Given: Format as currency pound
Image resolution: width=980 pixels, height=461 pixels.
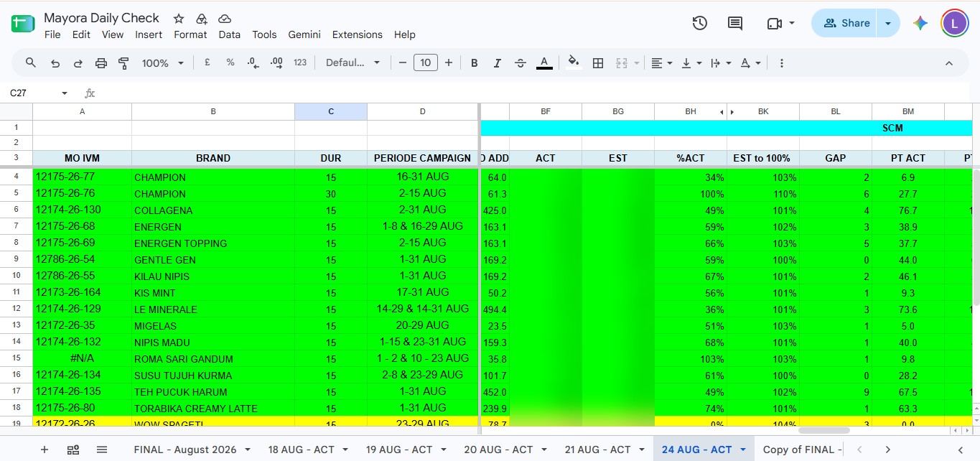Looking at the screenshot, I should (207, 63).
